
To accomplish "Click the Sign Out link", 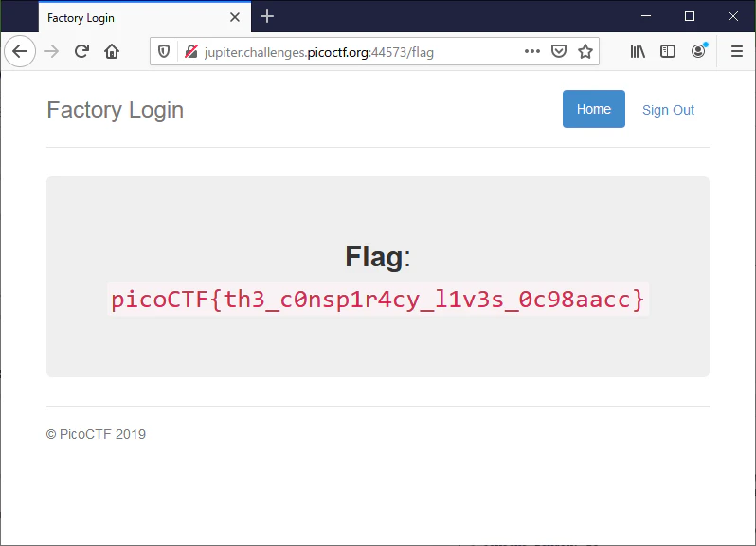I will click(x=668, y=110).
